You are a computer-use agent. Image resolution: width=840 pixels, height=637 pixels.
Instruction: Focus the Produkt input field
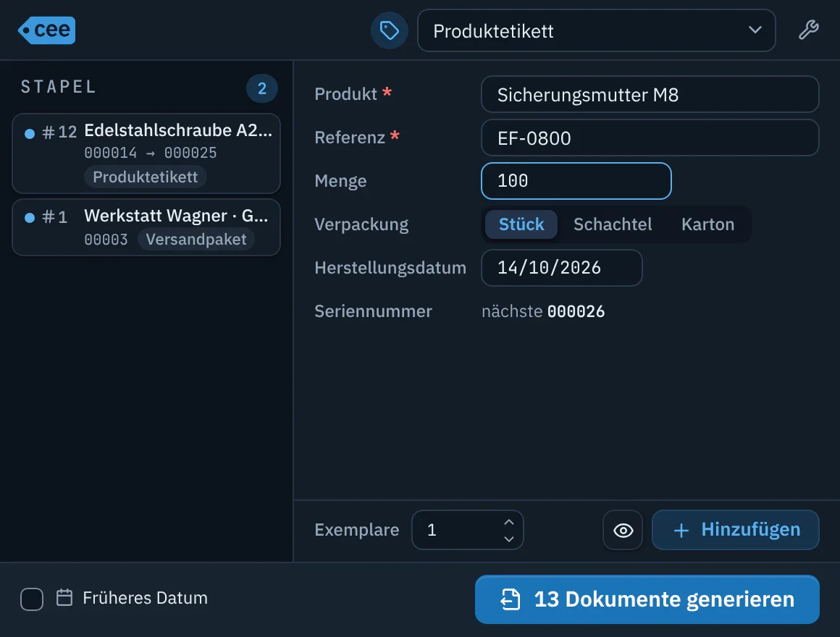point(650,94)
